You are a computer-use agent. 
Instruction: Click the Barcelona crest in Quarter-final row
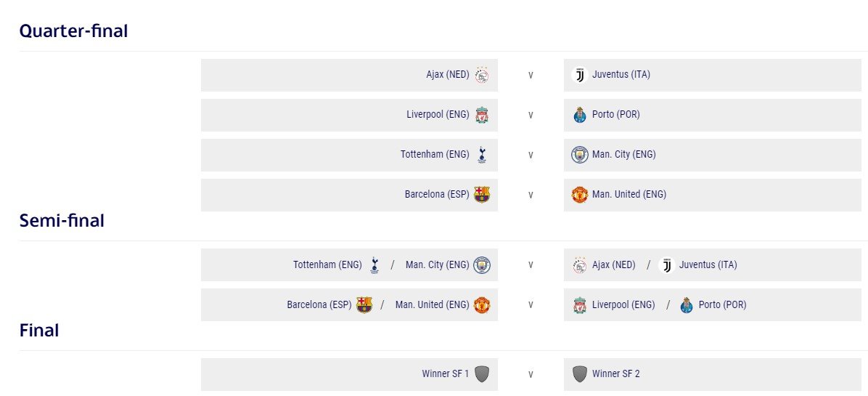[482, 195]
